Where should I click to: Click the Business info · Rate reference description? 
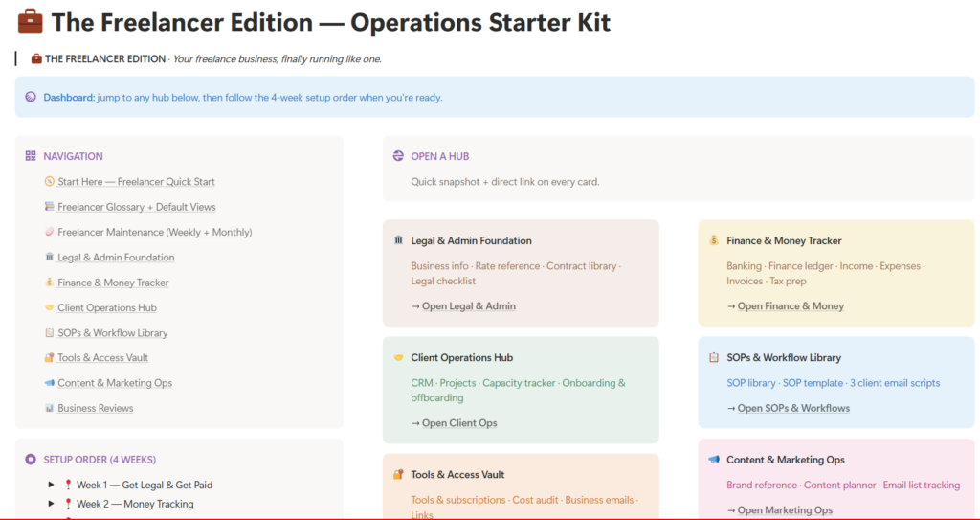tap(516, 274)
